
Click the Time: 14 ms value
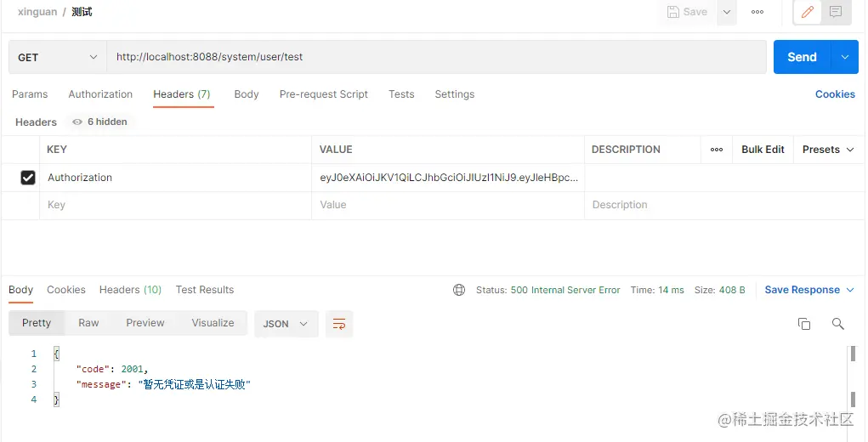click(x=657, y=290)
